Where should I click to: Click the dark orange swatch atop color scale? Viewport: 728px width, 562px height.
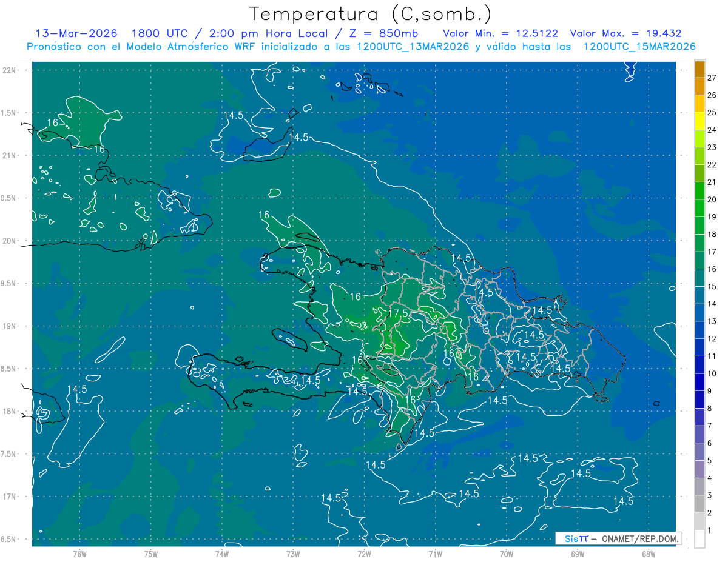pyautogui.click(x=699, y=69)
